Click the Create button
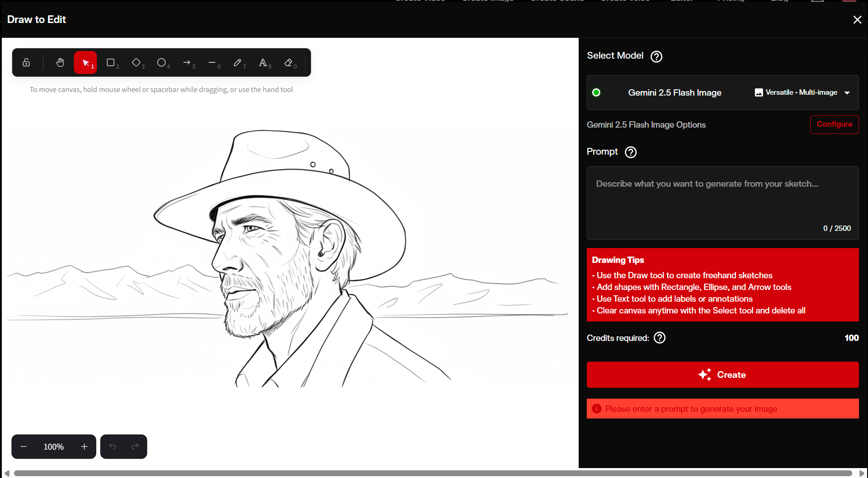The width and height of the screenshot is (868, 478). (722, 375)
